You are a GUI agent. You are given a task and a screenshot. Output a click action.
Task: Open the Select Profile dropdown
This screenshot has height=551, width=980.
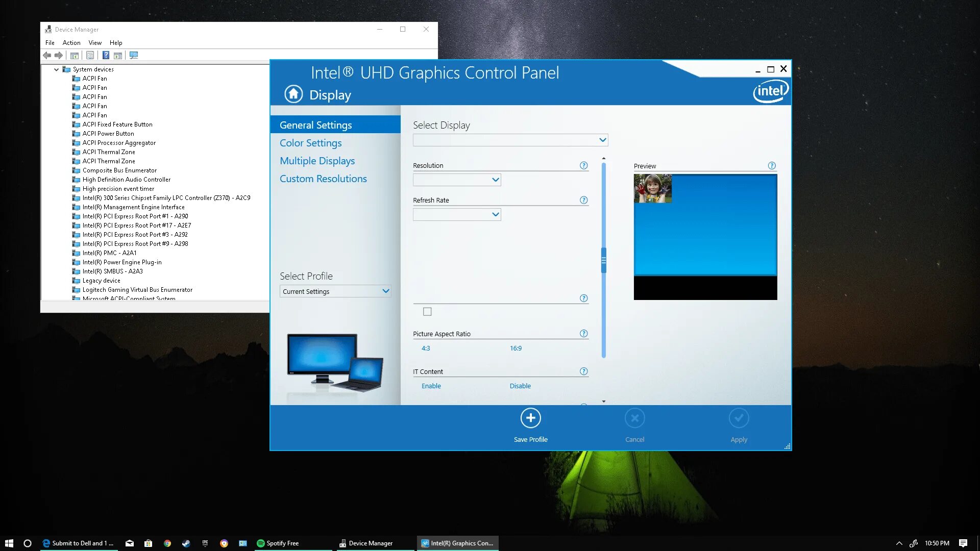pyautogui.click(x=335, y=291)
